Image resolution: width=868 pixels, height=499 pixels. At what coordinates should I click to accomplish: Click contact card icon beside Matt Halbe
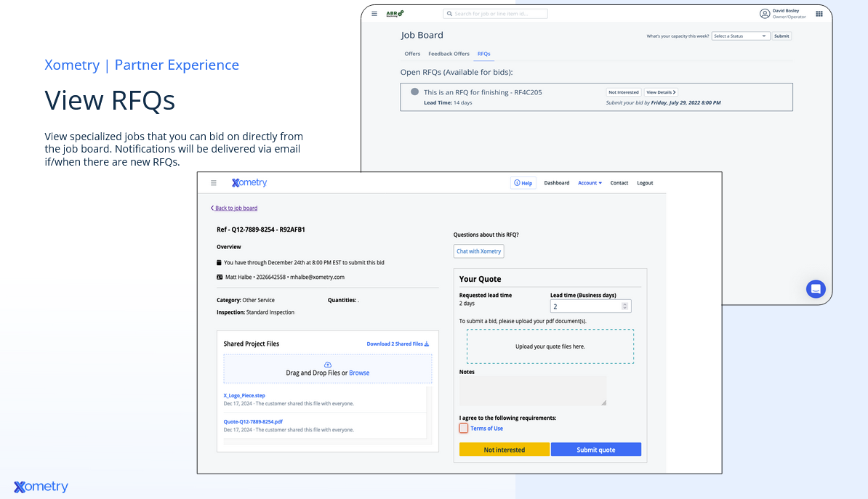pos(220,277)
